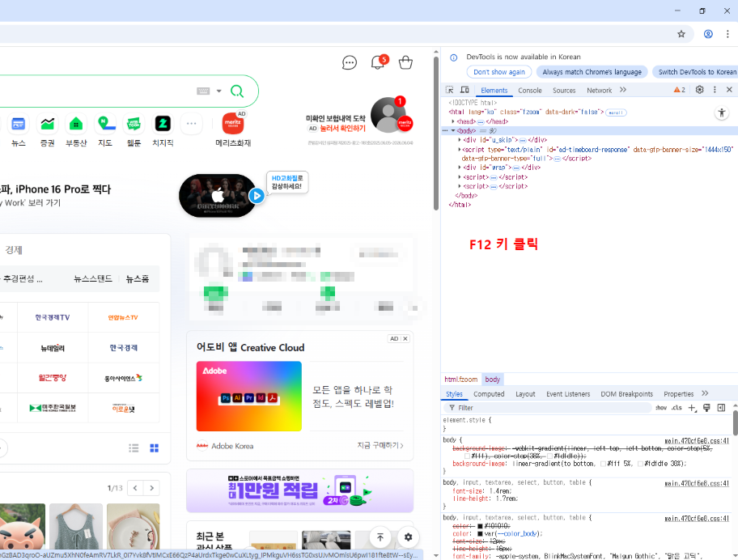Open the search box autocomplete dropdown arrow
The height and width of the screenshot is (560, 738).
click(x=218, y=91)
